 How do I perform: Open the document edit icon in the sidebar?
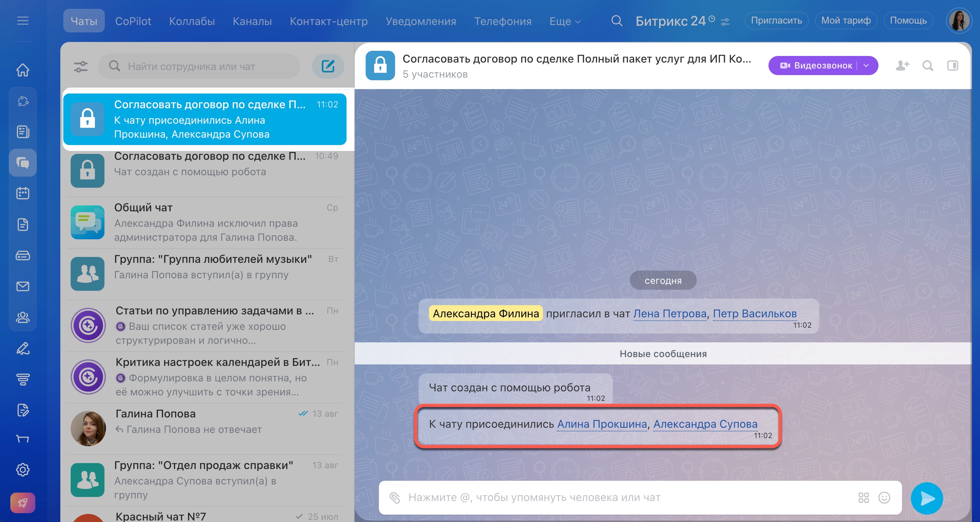(23, 410)
